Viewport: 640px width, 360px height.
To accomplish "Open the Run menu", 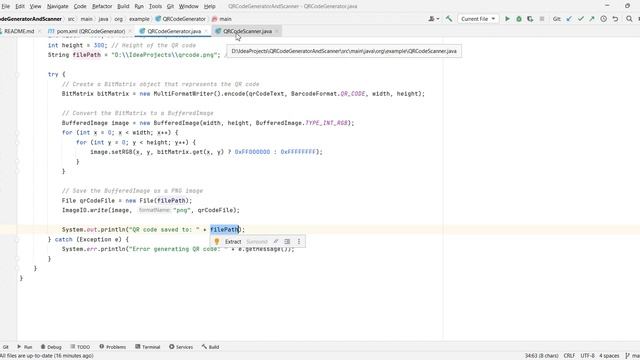I will click(x=139, y=6).
